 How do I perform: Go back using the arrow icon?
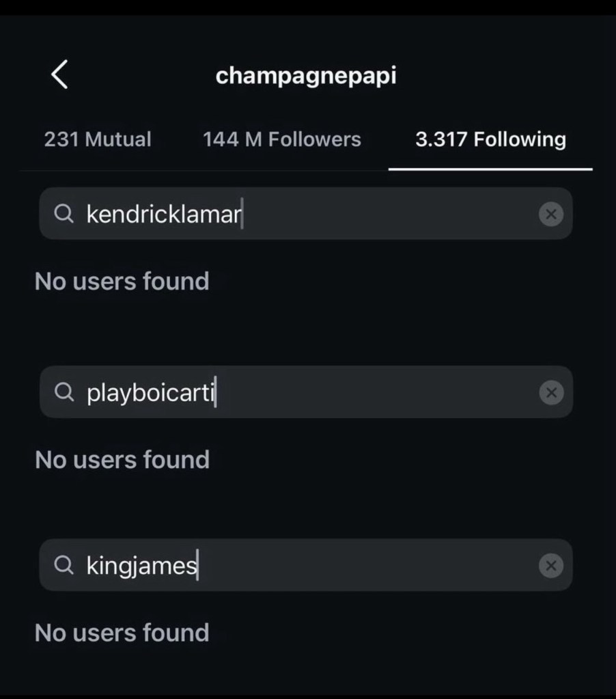60,74
